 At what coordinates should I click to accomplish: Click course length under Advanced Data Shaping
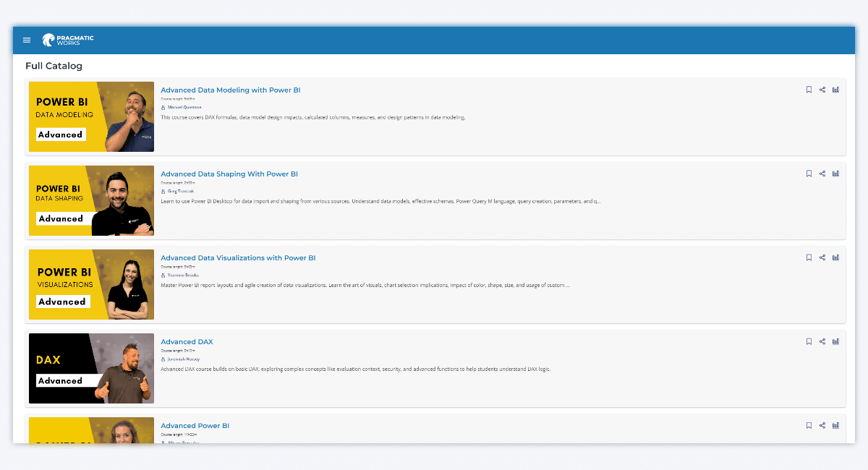(178, 182)
